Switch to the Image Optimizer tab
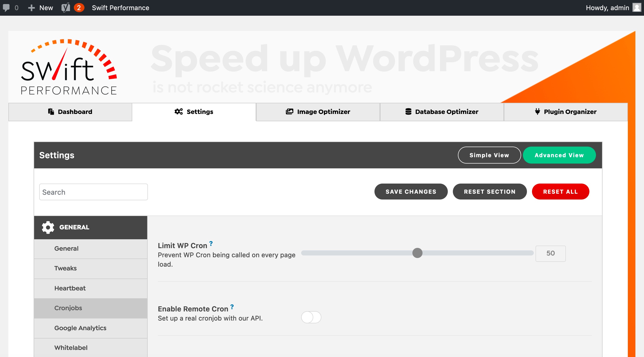This screenshot has height=357, width=644. [318, 112]
